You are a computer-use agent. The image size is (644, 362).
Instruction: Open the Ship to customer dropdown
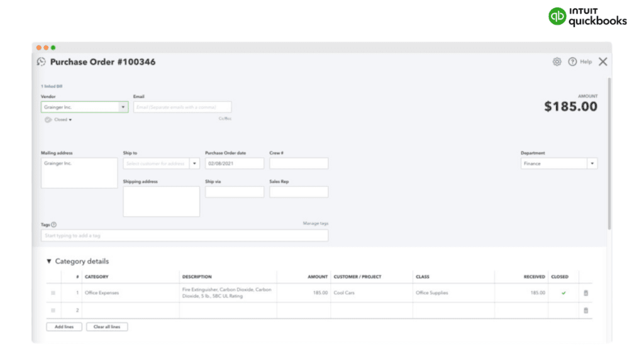(194, 163)
